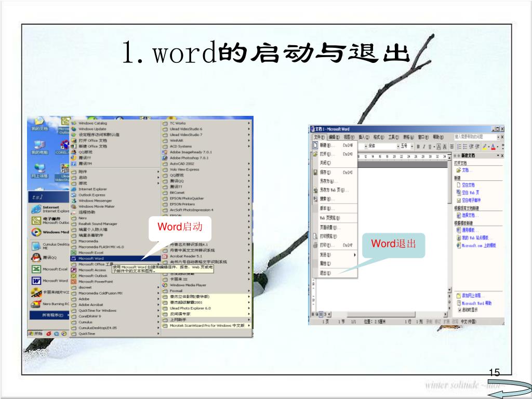Click the New document icon in File menu

point(315,145)
